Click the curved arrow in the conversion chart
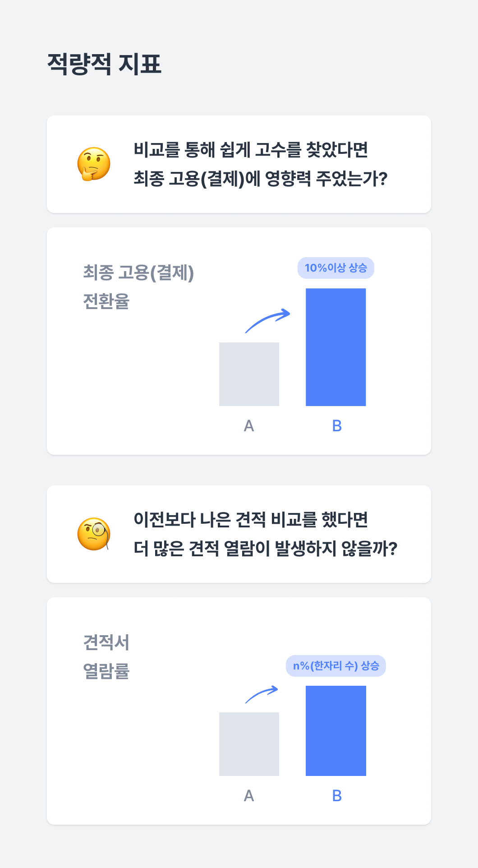The image size is (478, 868). click(x=267, y=321)
